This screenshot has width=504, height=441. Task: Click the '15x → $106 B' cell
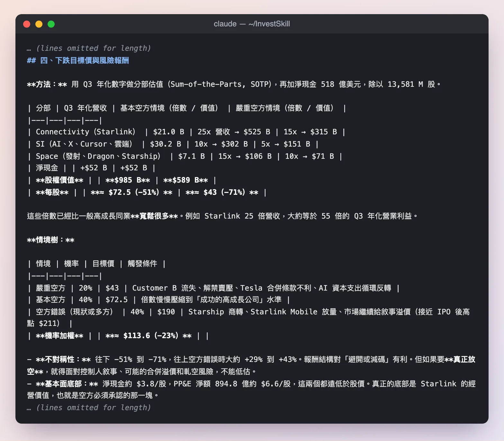(245, 156)
